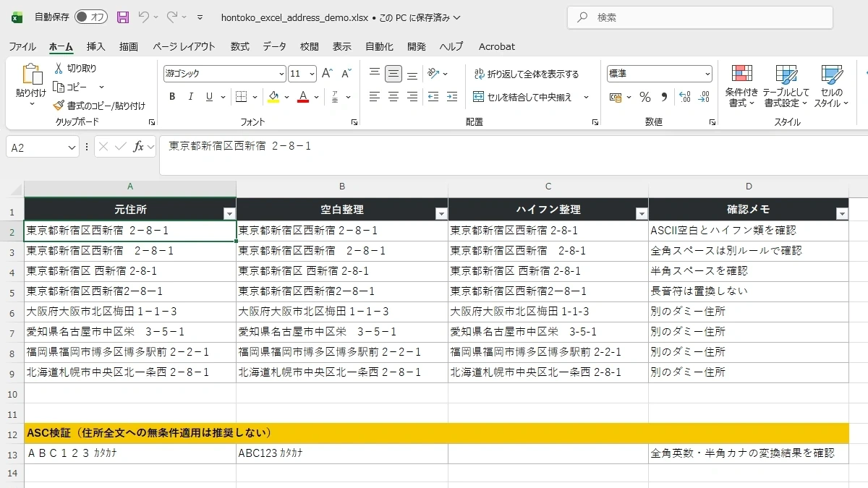Select cell 大阪府大阪市北区梅田 1-1-3 in column C
868x488 pixels.
coord(548,312)
